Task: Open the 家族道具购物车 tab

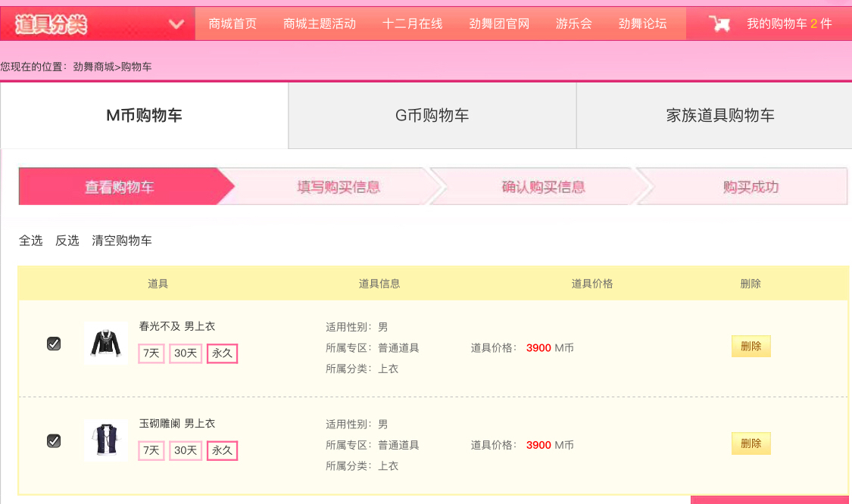Action: pos(719,115)
